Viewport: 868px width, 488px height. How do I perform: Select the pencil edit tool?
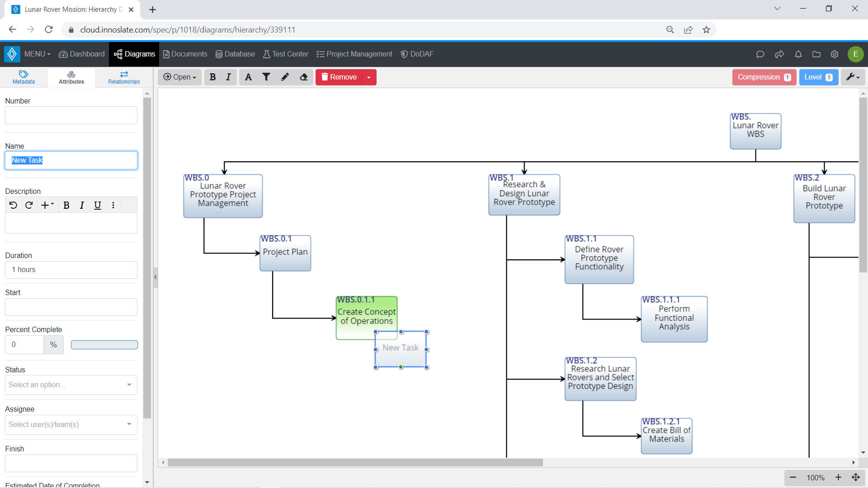[x=285, y=77]
